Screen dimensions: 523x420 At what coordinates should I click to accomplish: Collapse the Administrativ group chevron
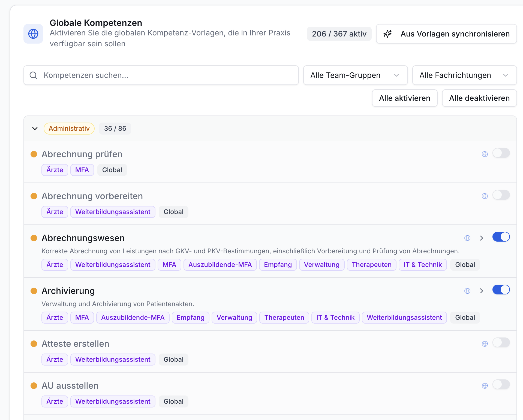click(x=35, y=129)
